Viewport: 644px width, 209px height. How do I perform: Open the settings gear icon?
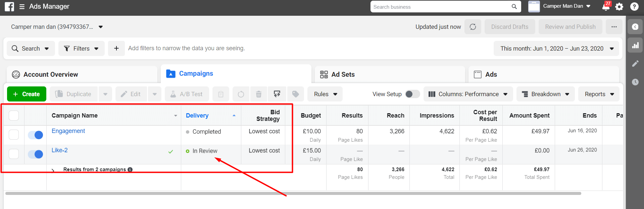click(x=619, y=7)
